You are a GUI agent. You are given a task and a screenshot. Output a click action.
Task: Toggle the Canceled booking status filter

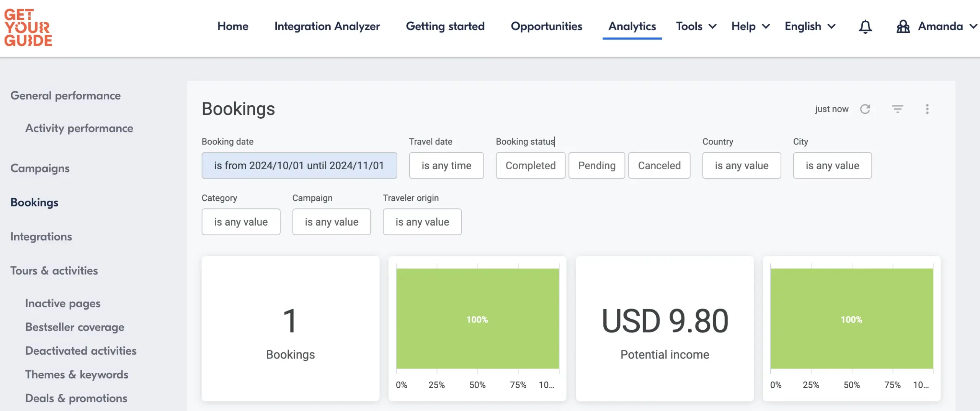click(659, 165)
